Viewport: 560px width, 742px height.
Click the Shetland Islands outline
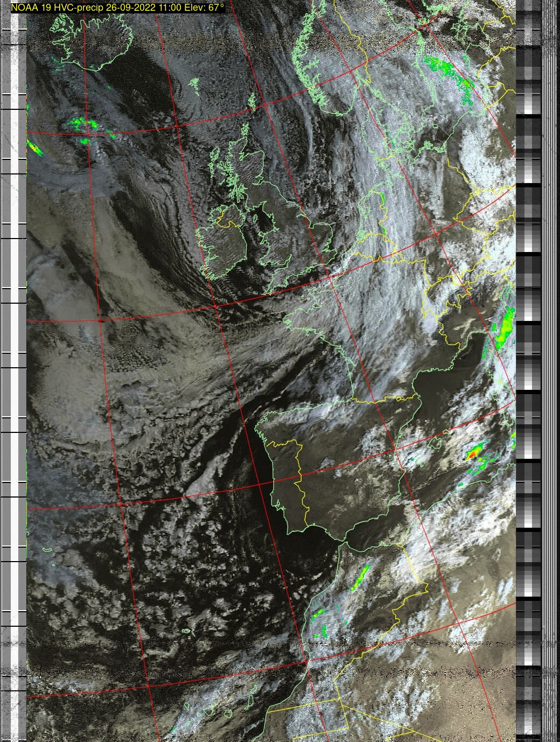[251, 101]
